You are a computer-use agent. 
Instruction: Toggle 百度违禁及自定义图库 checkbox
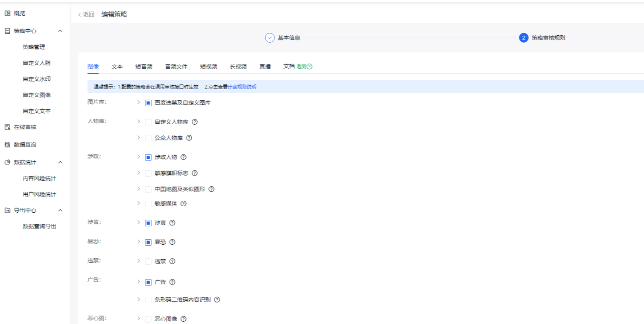148,103
